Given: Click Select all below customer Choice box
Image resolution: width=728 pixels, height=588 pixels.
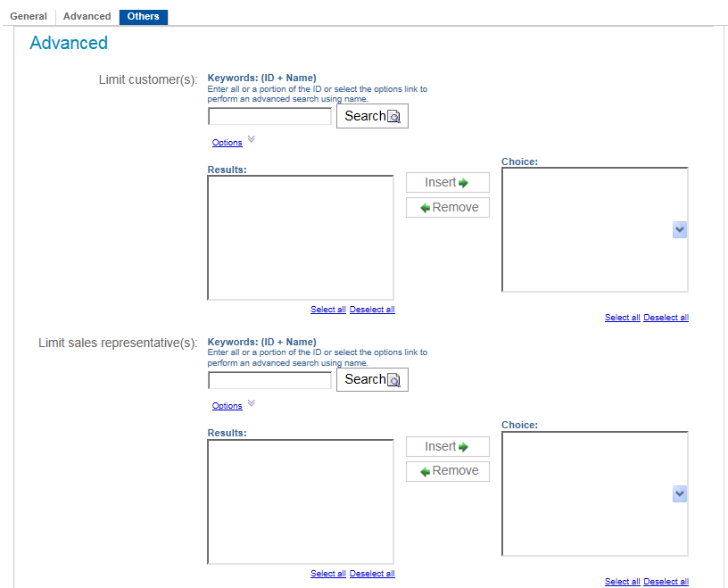Looking at the screenshot, I should click(x=622, y=318).
